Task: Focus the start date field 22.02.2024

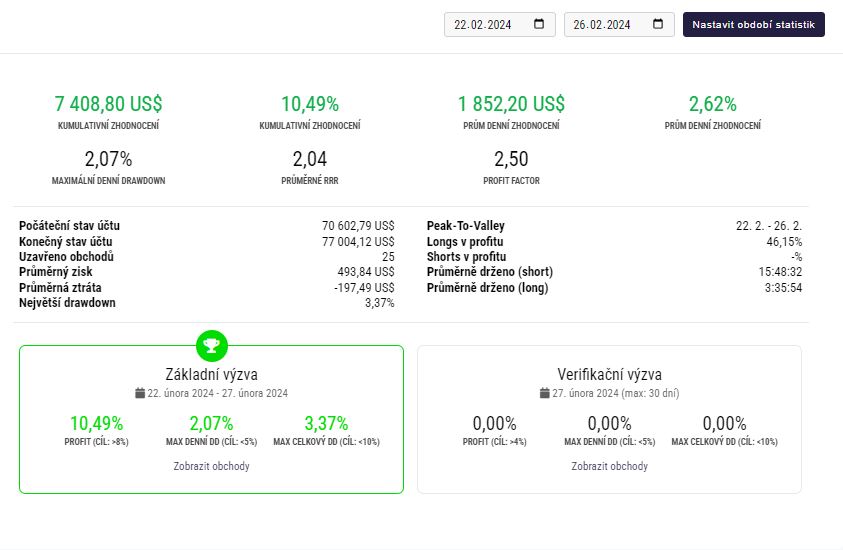Action: click(499, 25)
